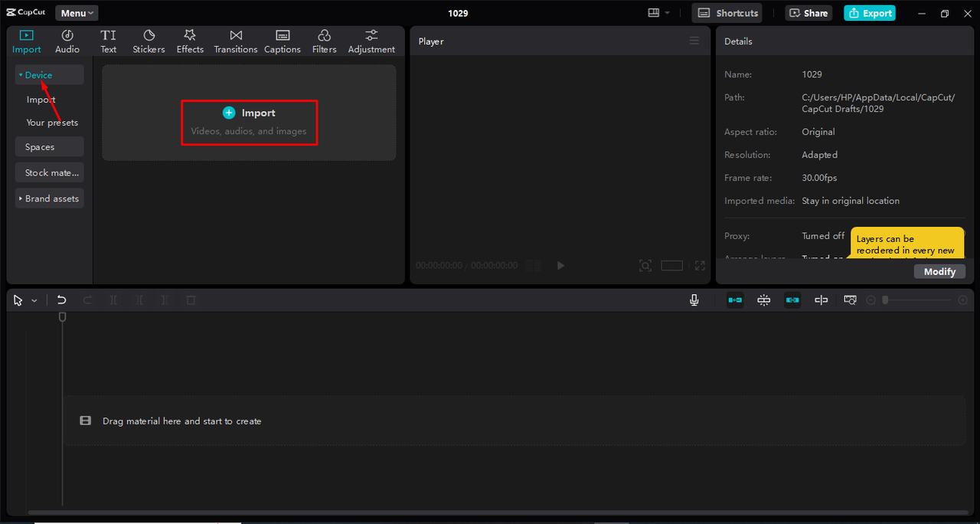Viewport: 980px width, 524px height.
Task: Click the microphone voiceover record icon
Action: coord(694,300)
